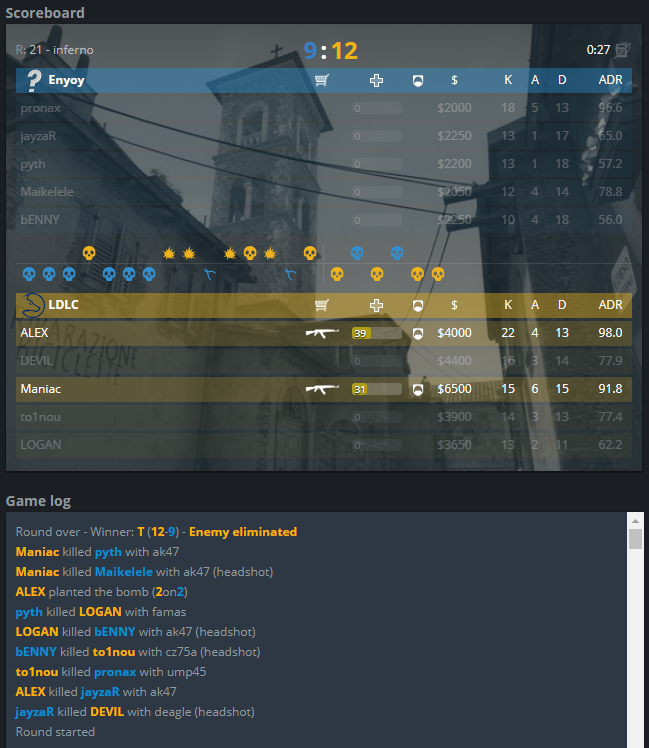Click player Maniac in LDLC scoreboard

[41, 389]
